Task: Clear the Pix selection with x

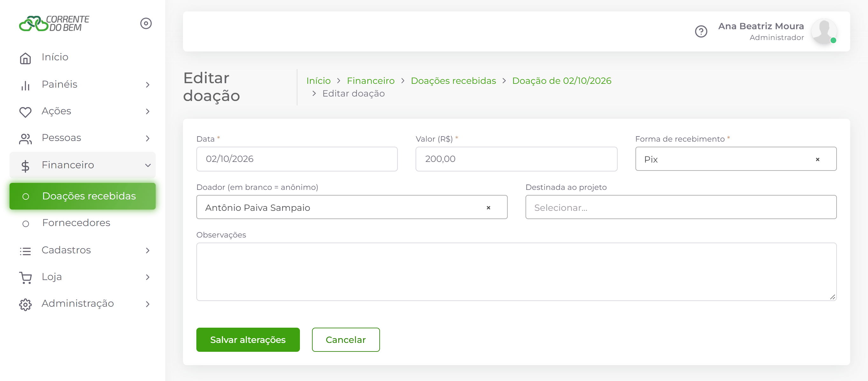Action: tap(817, 159)
